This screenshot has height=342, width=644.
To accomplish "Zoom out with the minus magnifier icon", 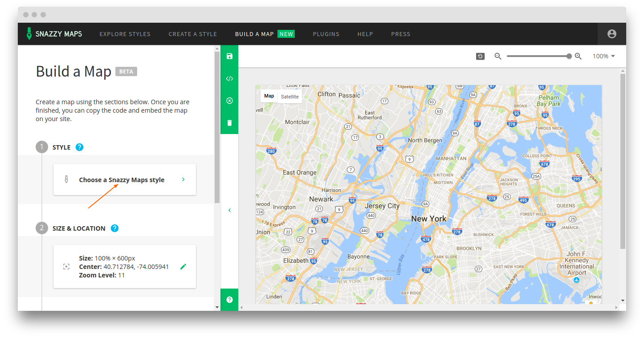I will tap(498, 56).
